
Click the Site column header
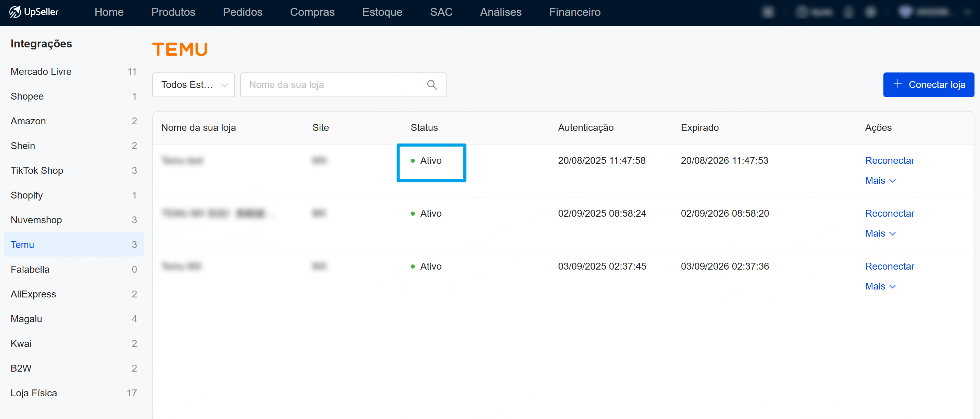(320, 128)
